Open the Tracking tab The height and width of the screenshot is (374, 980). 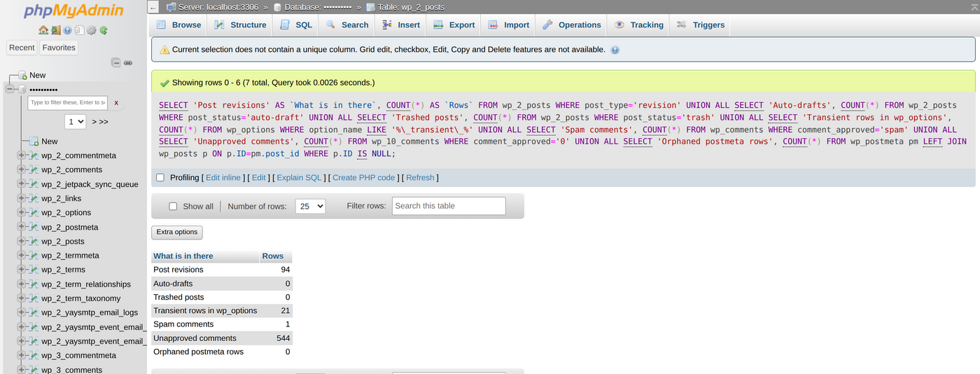click(x=639, y=25)
